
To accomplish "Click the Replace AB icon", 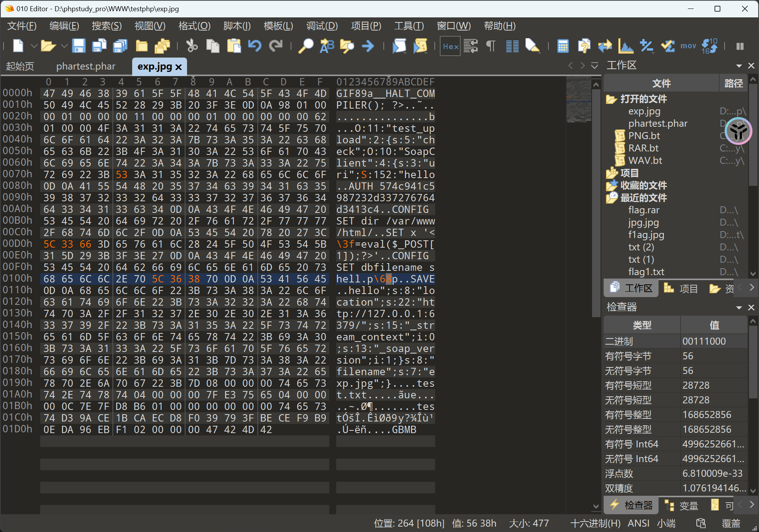I will tap(327, 46).
